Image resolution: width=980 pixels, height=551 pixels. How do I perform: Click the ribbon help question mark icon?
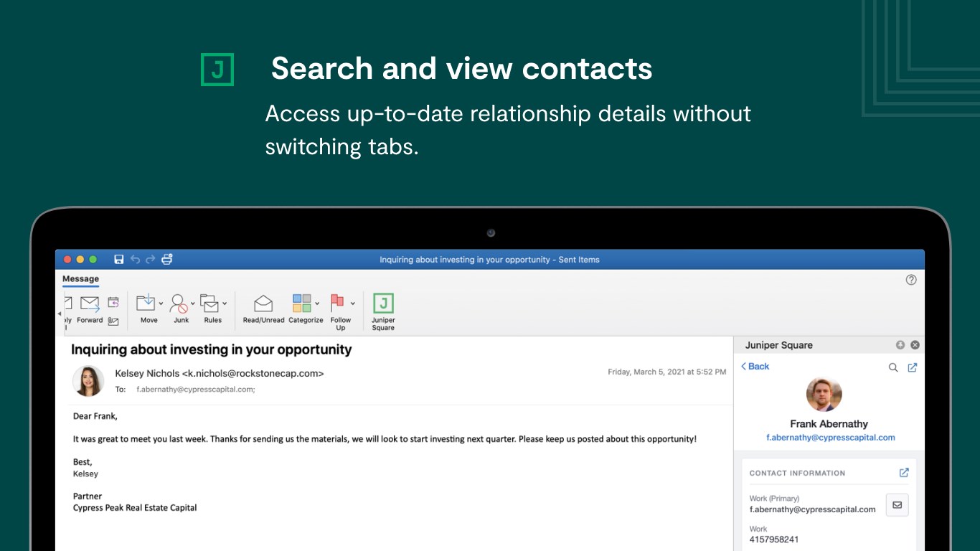click(911, 280)
